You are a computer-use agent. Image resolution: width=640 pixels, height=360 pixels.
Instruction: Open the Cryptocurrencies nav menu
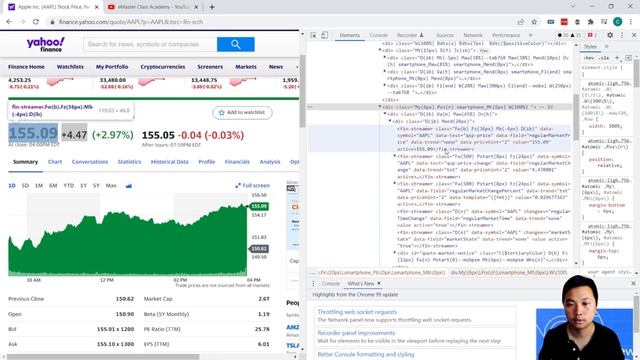click(x=162, y=67)
